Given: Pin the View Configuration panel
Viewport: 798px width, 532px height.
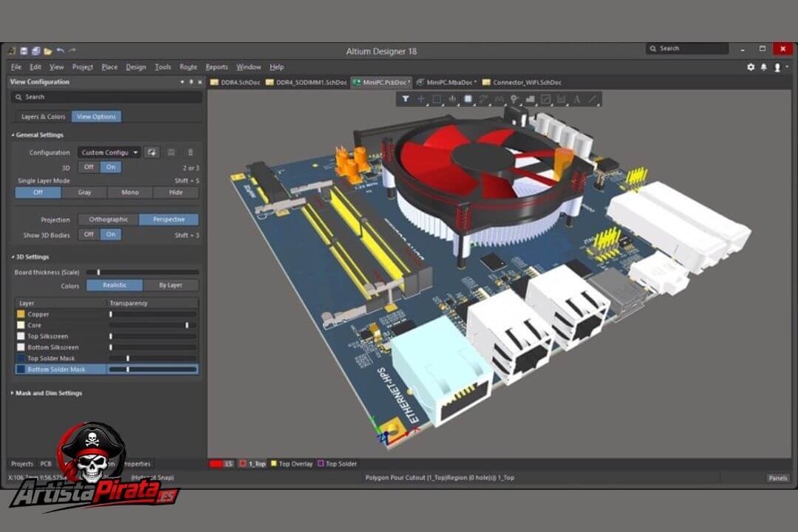Looking at the screenshot, I should (191, 82).
